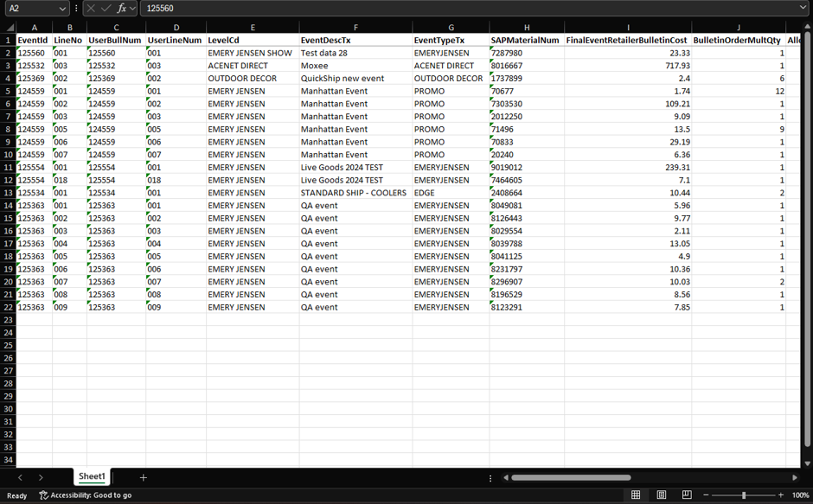The width and height of the screenshot is (813, 504).
Task: Add a new sheet with plus icon
Action: click(x=144, y=477)
